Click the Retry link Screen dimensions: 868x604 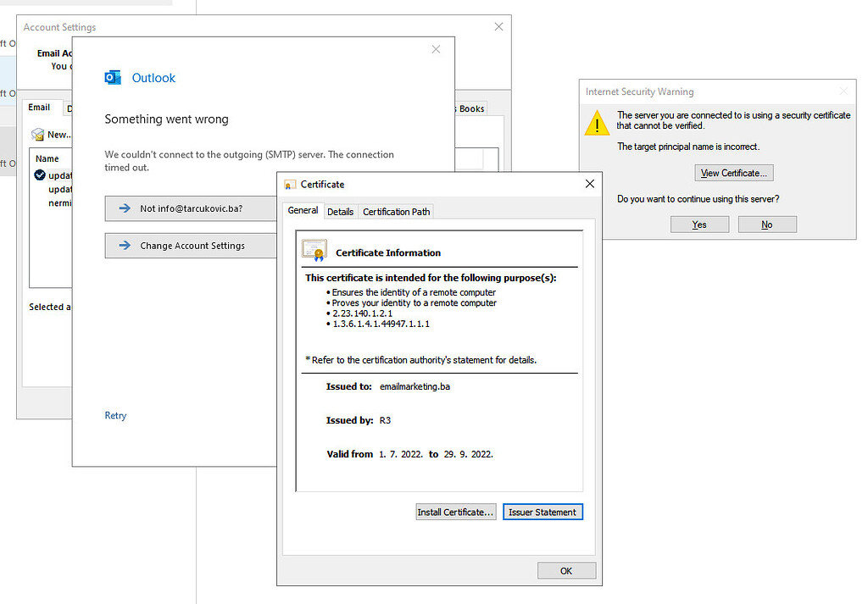coord(115,416)
